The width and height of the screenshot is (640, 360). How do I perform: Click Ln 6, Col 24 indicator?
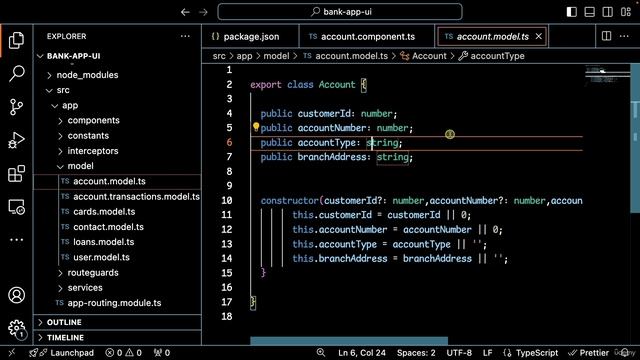362,353
